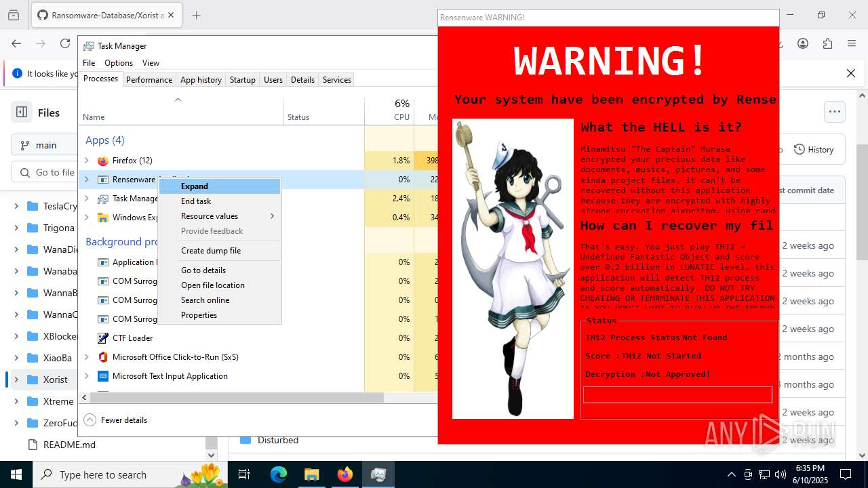Open new browser tab with plus
868x488 pixels.
pos(197,15)
